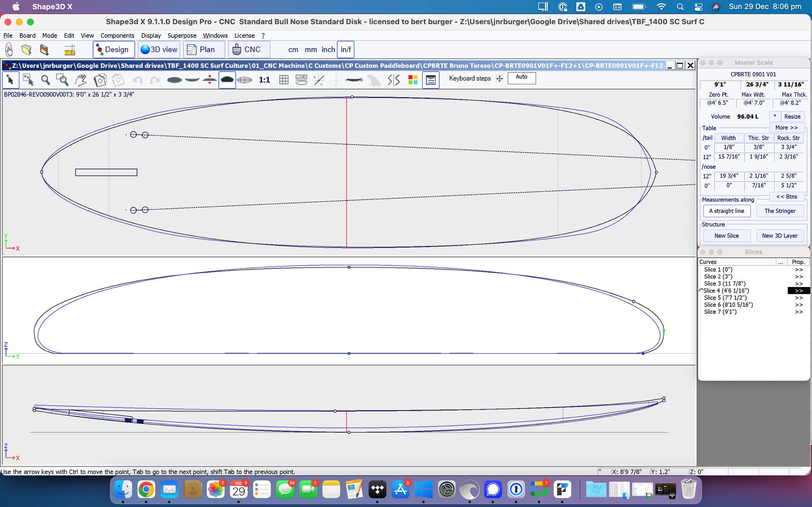The image size is (812, 507).
Task: Click the camera snapshot icon
Action: [100, 80]
